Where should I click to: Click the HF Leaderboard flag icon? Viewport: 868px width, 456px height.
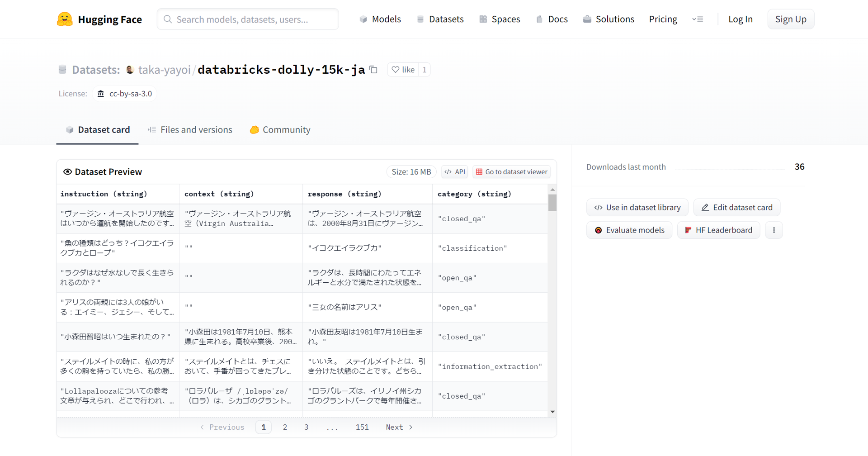688,230
